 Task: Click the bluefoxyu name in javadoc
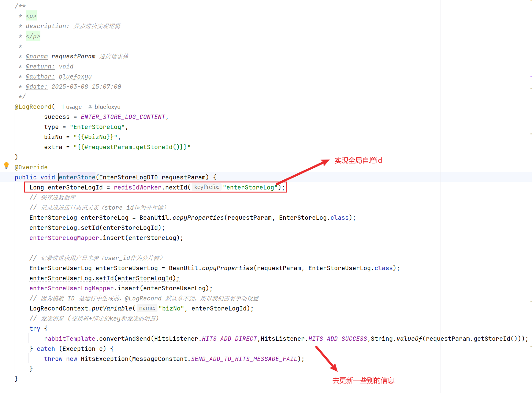point(75,76)
